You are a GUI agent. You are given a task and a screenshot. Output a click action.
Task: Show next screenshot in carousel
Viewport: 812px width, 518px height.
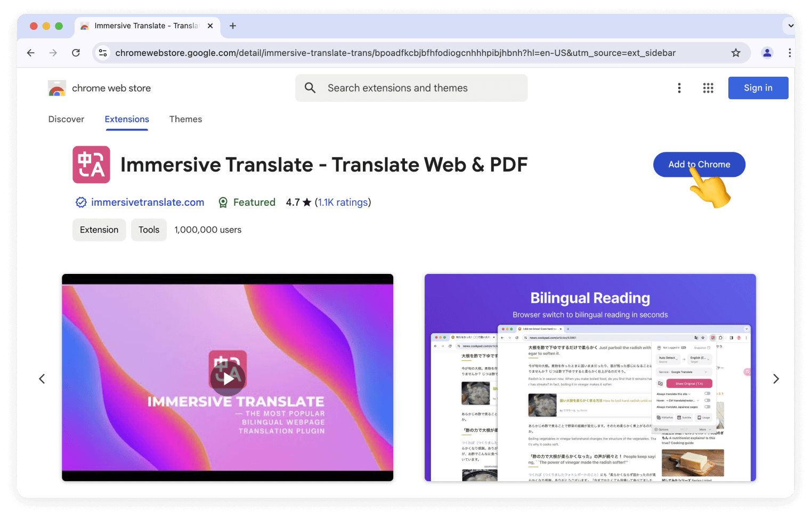(x=776, y=378)
